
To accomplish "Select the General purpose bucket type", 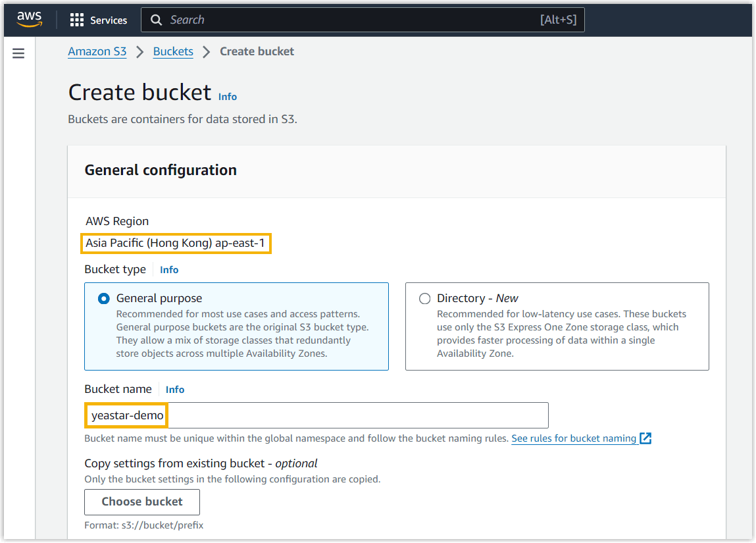I will [x=103, y=298].
